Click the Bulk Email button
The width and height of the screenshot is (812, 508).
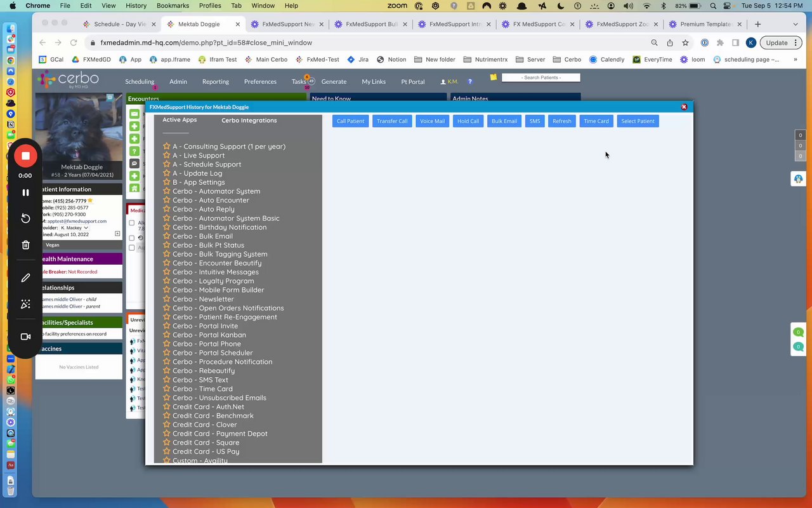click(x=504, y=121)
